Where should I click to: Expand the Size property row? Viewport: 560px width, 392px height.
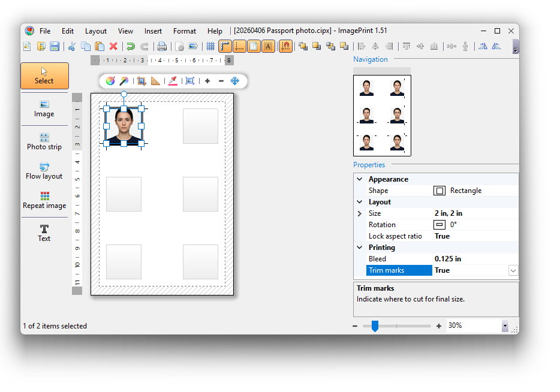(x=360, y=213)
